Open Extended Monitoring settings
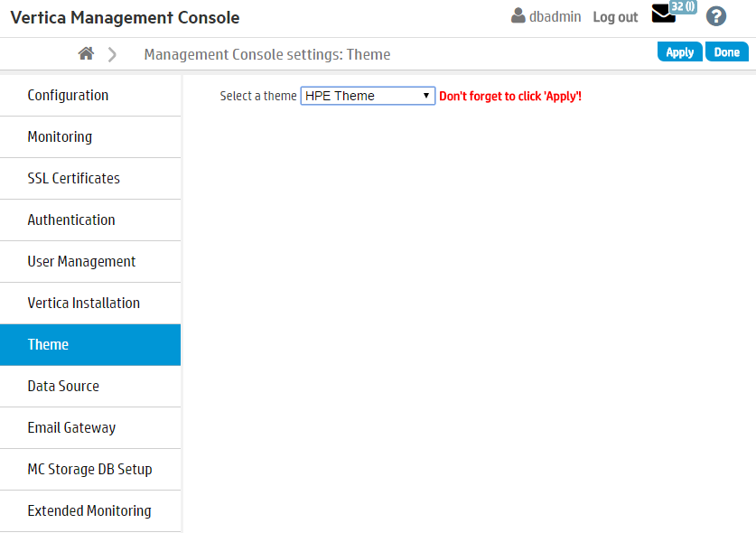The image size is (756, 533). pos(90,510)
